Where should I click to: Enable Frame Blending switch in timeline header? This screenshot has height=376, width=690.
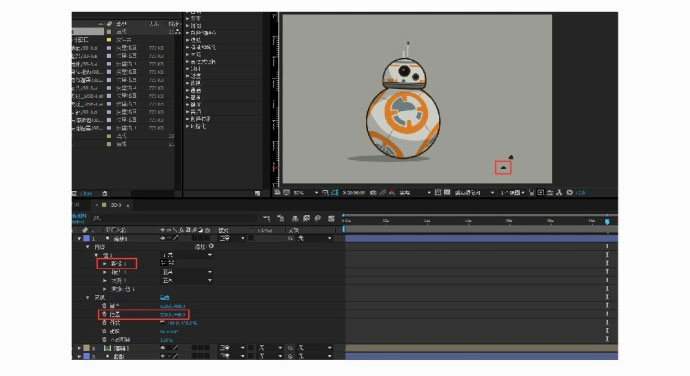[x=306, y=218]
